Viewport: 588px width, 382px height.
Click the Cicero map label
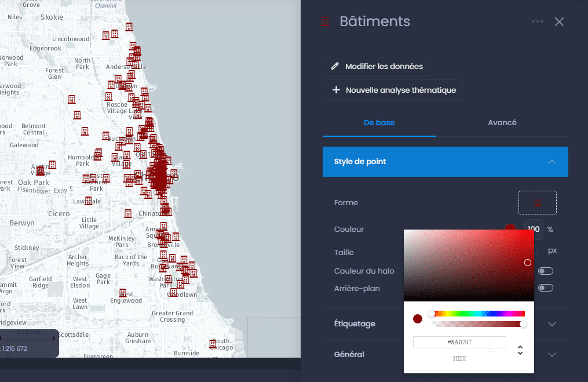tap(59, 214)
